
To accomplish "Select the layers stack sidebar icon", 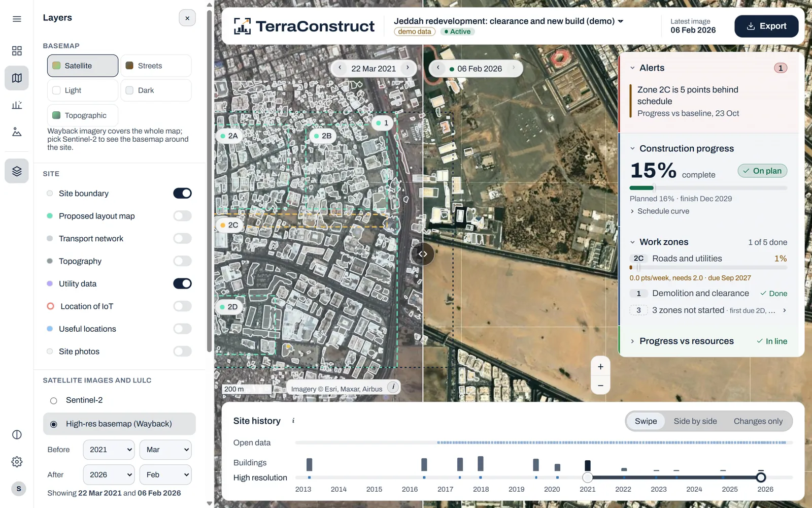I will [17, 171].
